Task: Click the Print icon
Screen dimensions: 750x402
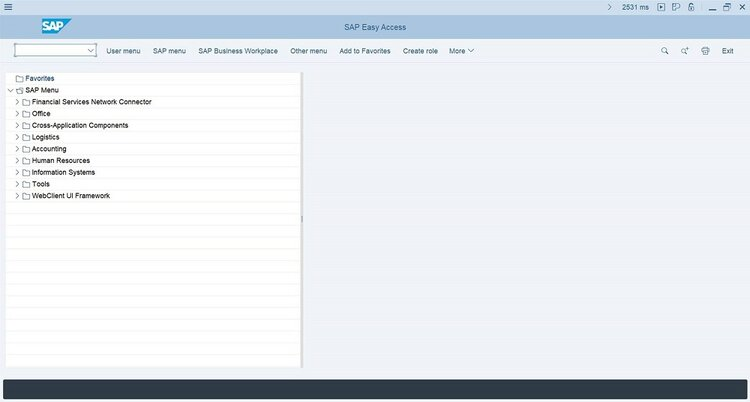Action: pyautogui.click(x=705, y=51)
